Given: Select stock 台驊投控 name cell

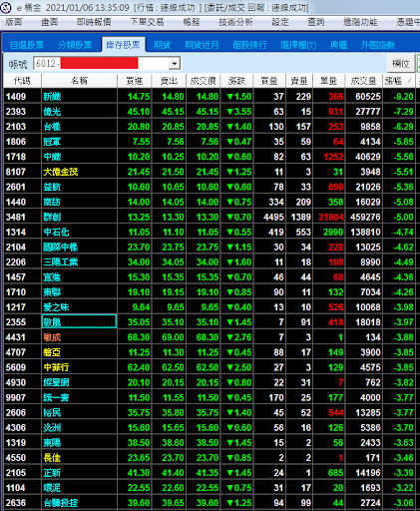Looking at the screenshot, I should coord(79,503).
